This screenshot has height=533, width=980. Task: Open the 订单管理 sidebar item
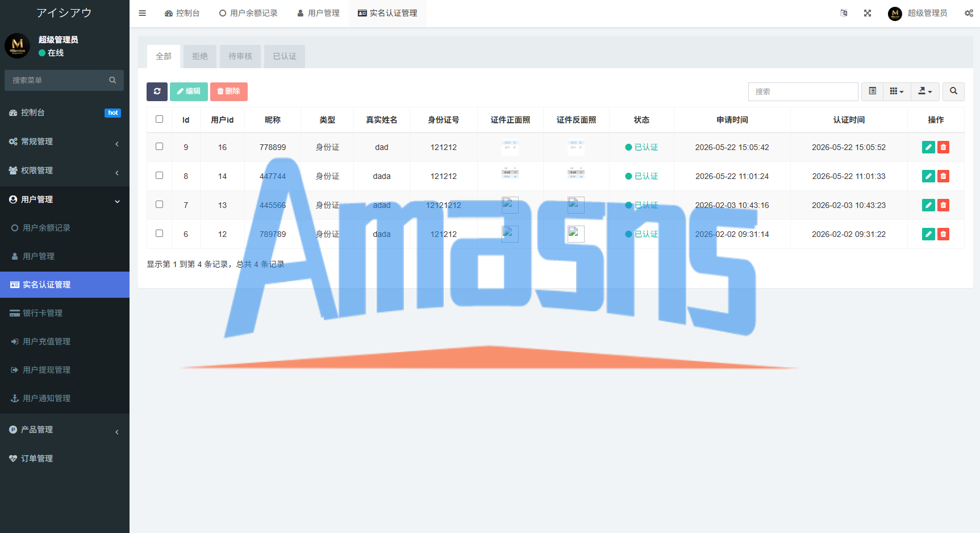coord(65,459)
